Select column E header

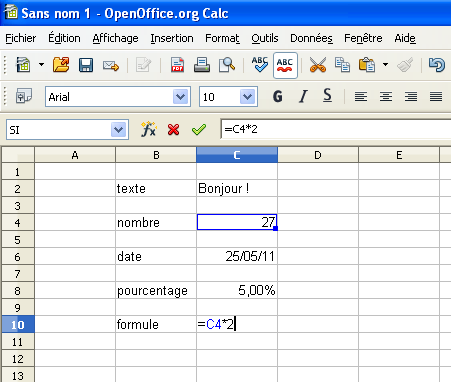click(x=399, y=155)
